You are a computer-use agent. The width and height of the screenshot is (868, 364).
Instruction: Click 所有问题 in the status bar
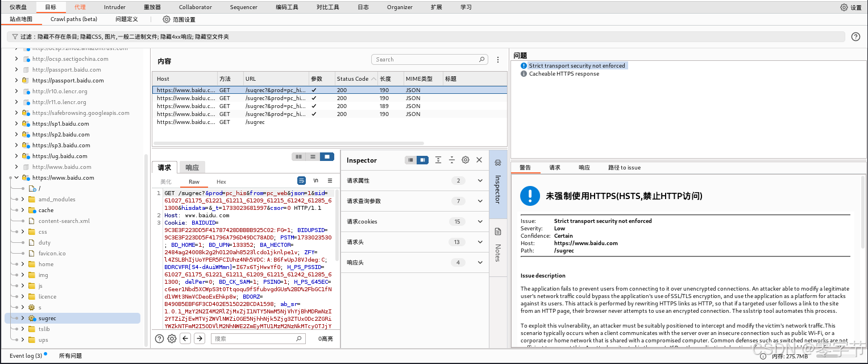pos(70,356)
